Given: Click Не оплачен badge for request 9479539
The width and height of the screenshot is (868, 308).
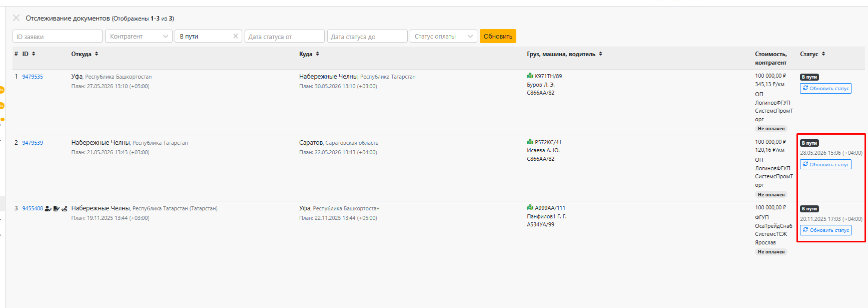Looking at the screenshot, I should [771, 194].
